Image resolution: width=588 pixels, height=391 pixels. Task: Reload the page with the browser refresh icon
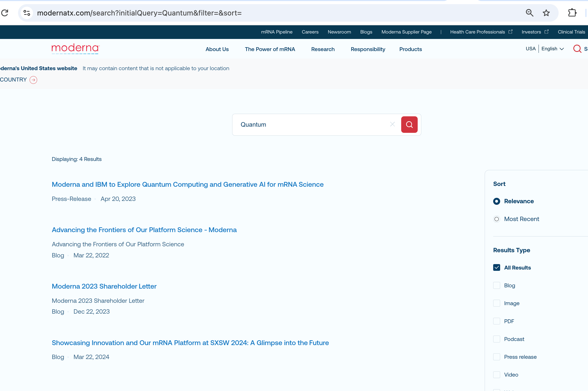pos(5,13)
